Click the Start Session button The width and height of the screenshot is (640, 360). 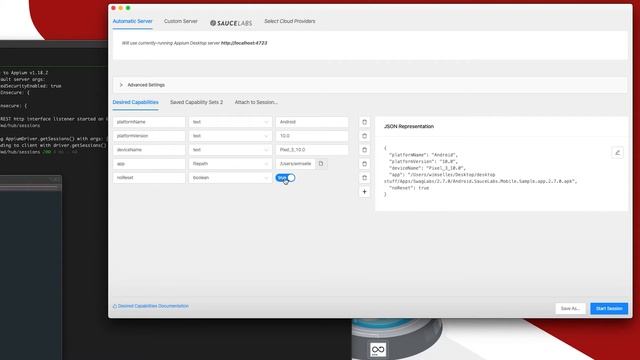click(x=609, y=309)
